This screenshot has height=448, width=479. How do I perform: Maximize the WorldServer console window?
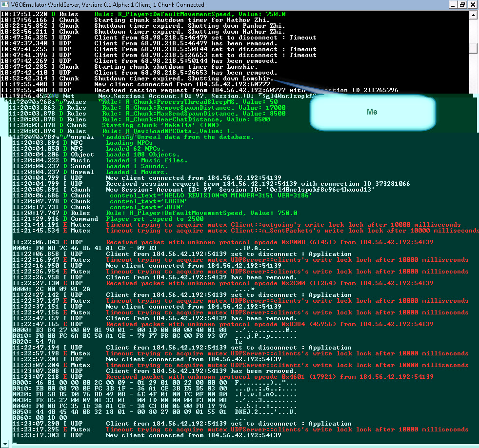tap(461, 4)
